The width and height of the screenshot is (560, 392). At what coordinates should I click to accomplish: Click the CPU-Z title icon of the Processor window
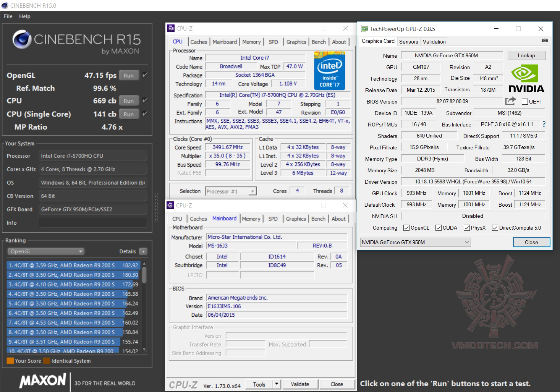point(171,29)
